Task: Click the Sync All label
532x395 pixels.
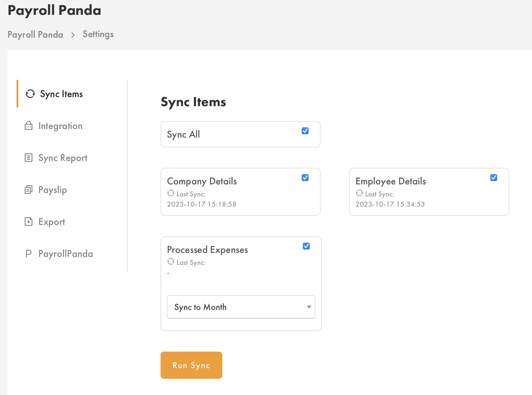Action: click(183, 134)
